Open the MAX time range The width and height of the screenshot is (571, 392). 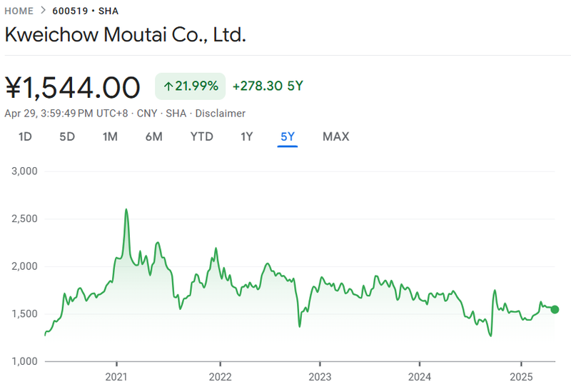point(335,136)
